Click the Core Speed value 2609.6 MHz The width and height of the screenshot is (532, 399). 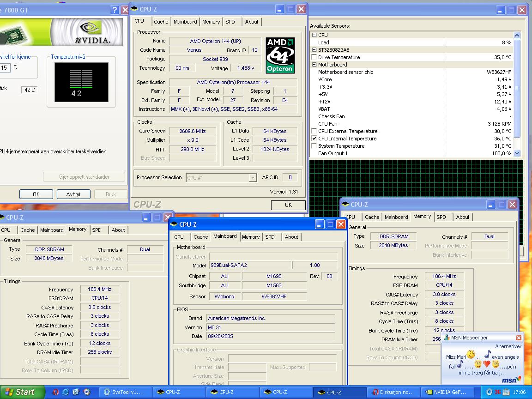(x=193, y=131)
